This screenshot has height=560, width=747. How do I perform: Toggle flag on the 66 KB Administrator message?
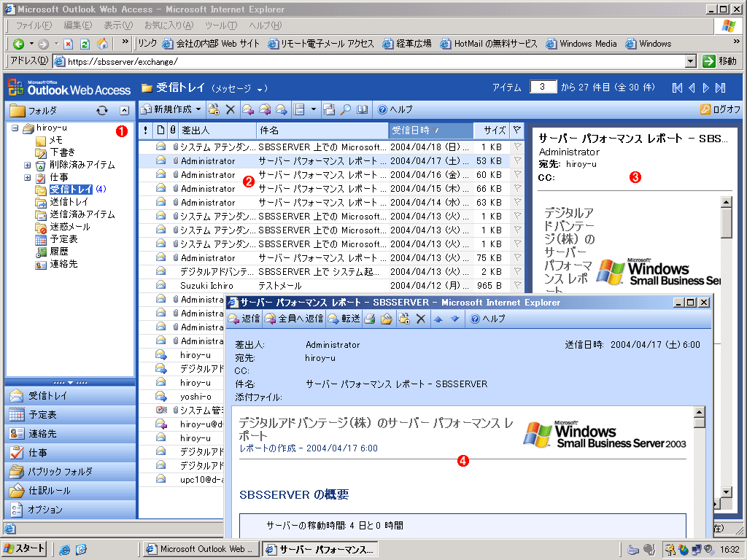coord(517,188)
